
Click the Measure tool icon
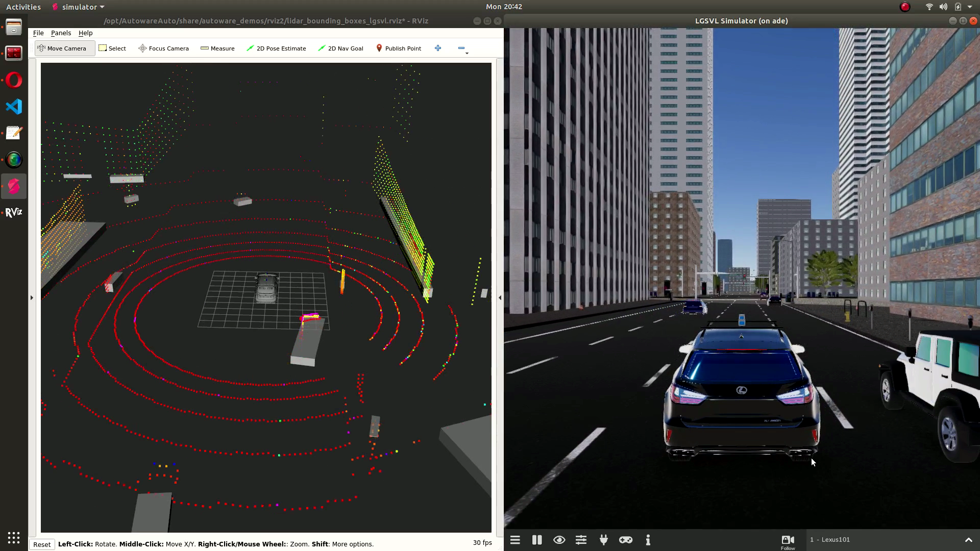tap(203, 48)
